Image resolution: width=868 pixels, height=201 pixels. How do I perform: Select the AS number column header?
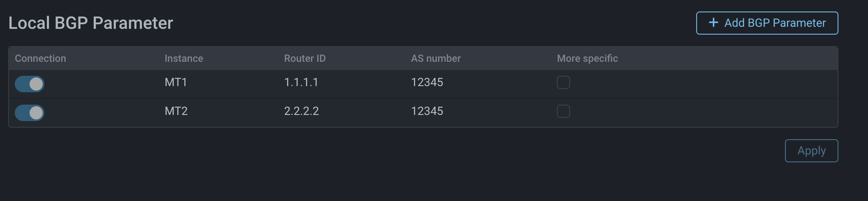pyautogui.click(x=436, y=58)
